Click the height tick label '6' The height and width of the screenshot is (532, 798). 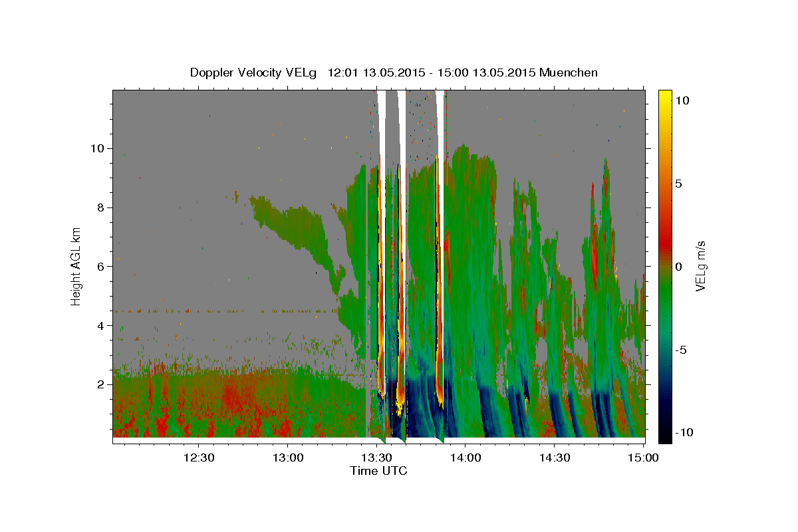coord(100,266)
